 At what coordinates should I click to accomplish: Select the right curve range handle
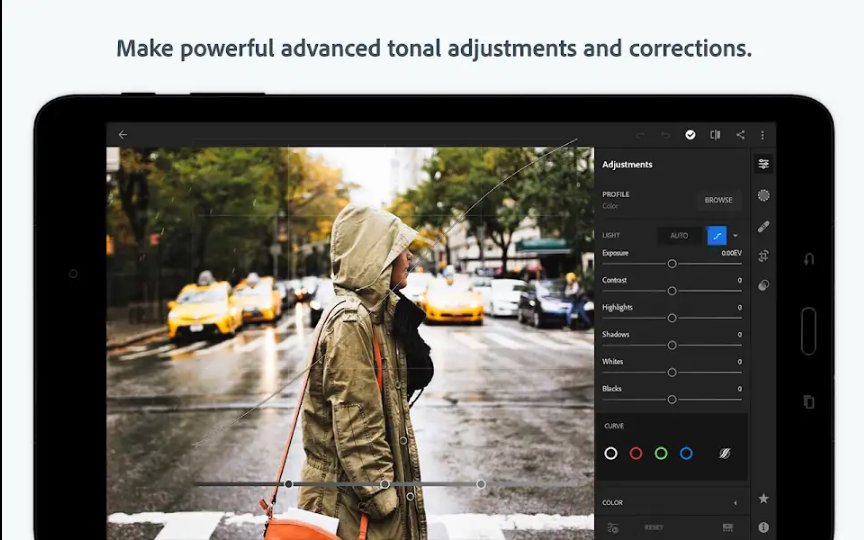click(481, 484)
